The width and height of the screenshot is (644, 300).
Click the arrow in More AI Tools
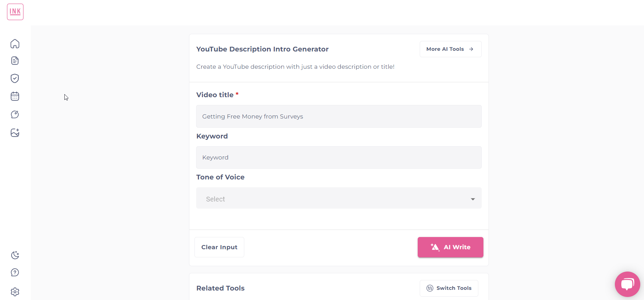pyautogui.click(x=471, y=49)
